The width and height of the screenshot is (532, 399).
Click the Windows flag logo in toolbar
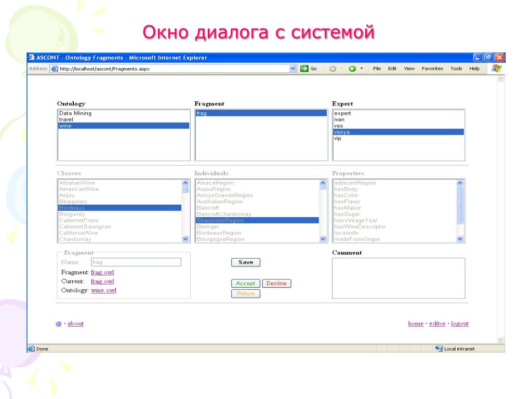coord(496,69)
